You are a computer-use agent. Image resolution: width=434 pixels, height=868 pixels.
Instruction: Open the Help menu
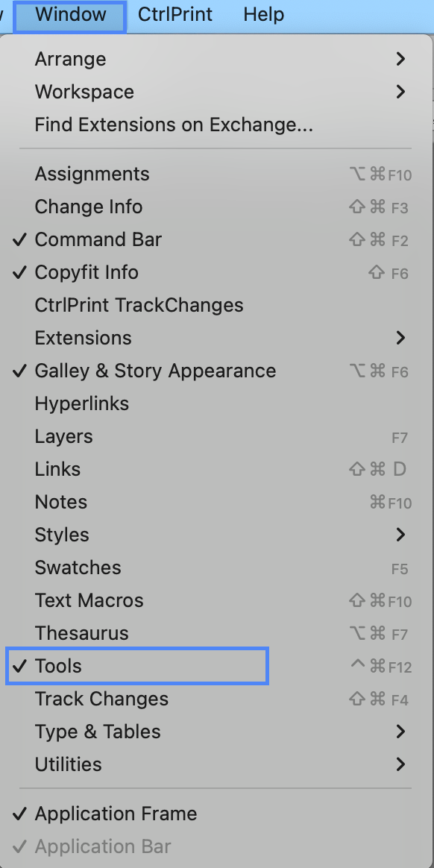tap(264, 14)
